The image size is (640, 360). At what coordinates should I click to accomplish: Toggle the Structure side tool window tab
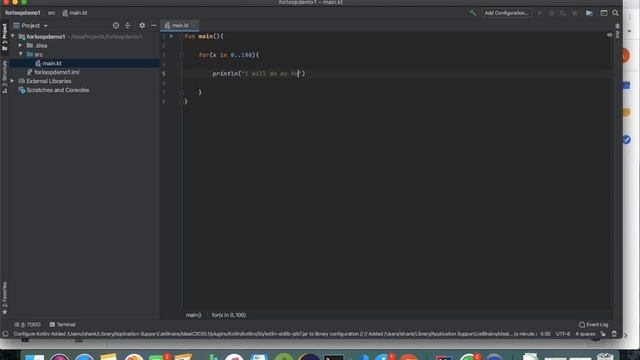click(4, 77)
